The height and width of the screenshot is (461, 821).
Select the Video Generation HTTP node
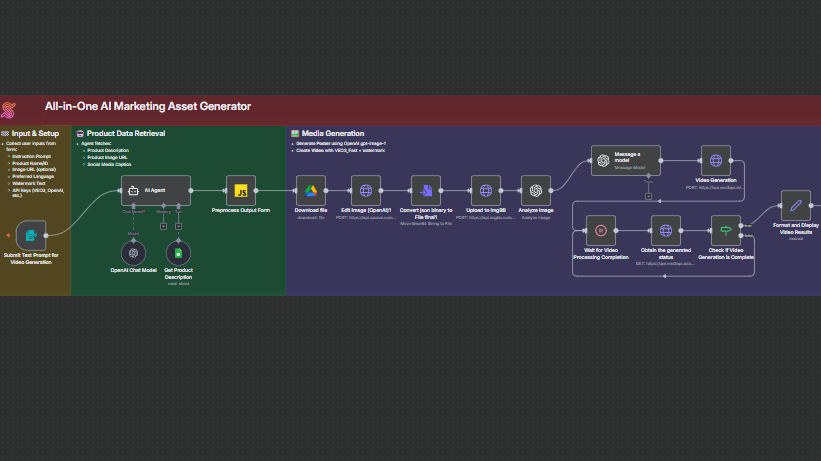(716, 160)
